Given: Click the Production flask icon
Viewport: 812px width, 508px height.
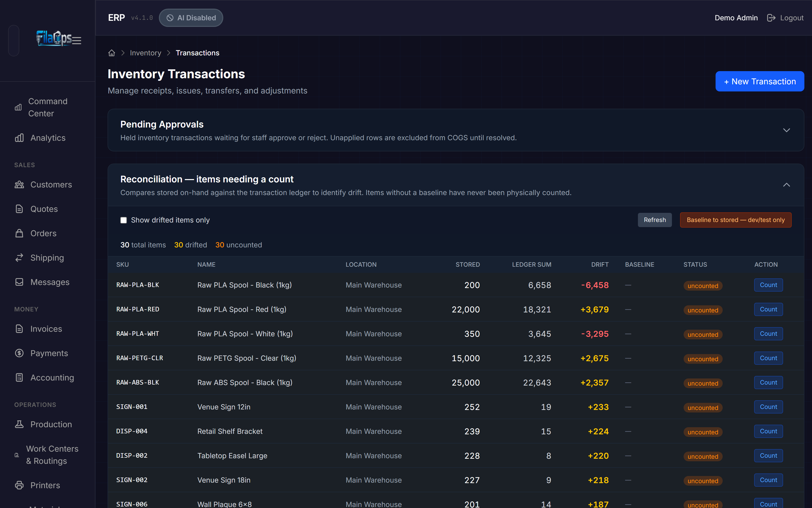Looking at the screenshot, I should [x=19, y=424].
